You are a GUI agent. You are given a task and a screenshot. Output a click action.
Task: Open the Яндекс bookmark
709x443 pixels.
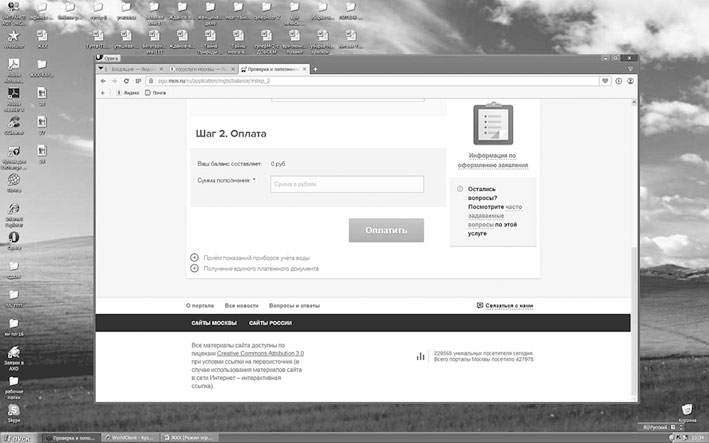[128, 93]
